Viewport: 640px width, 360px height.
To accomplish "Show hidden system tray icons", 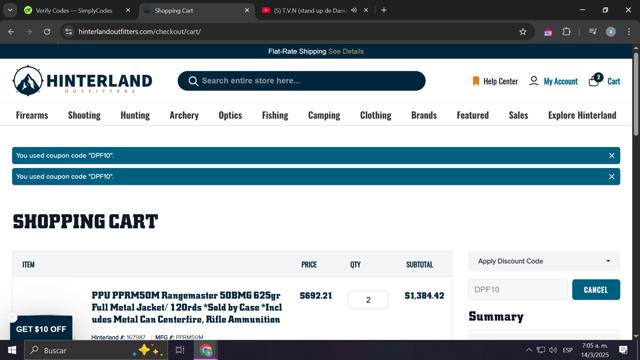I will point(529,350).
